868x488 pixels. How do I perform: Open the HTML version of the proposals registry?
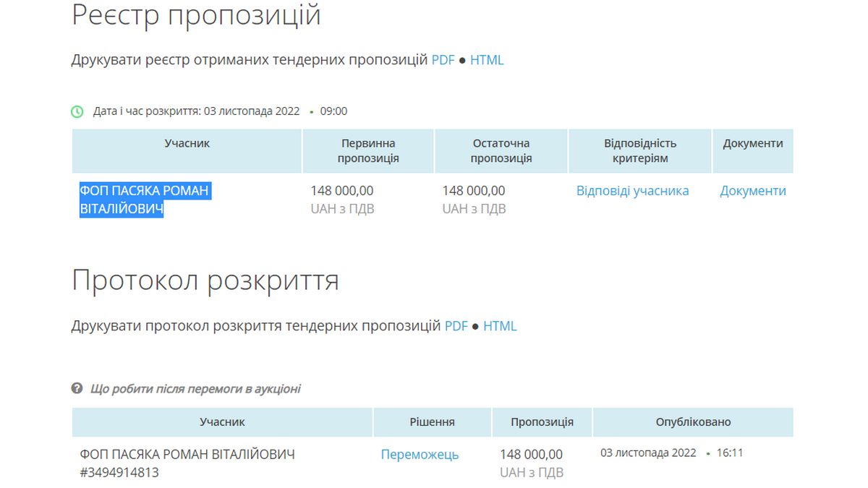pos(487,60)
